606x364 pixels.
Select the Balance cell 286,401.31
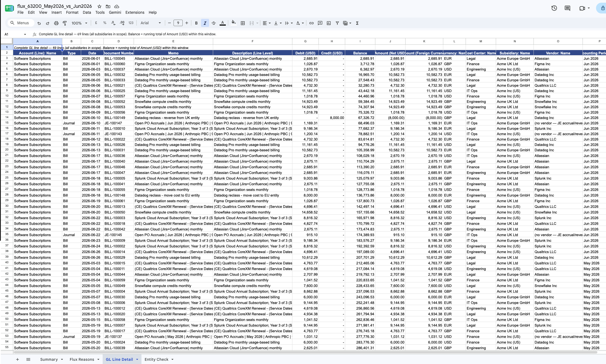[360, 348]
